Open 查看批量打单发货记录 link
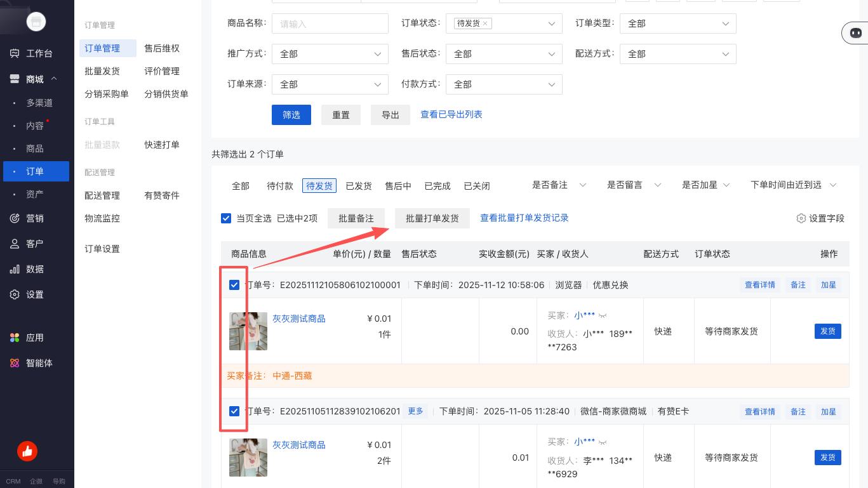 [524, 218]
